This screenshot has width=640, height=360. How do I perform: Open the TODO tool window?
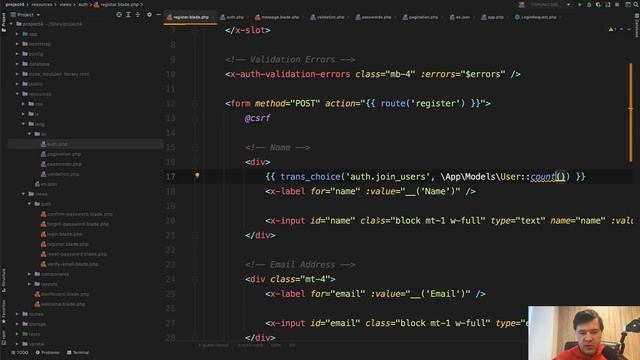pyautogui.click(x=20, y=353)
